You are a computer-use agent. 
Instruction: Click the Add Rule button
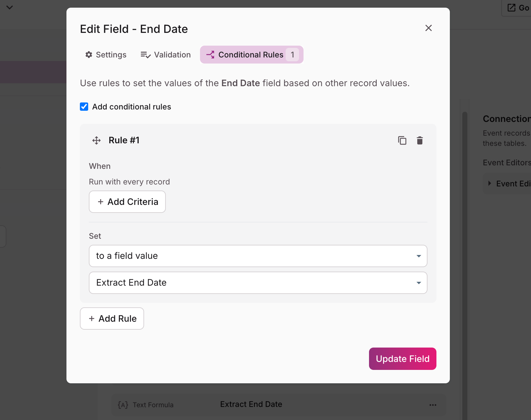(112, 319)
